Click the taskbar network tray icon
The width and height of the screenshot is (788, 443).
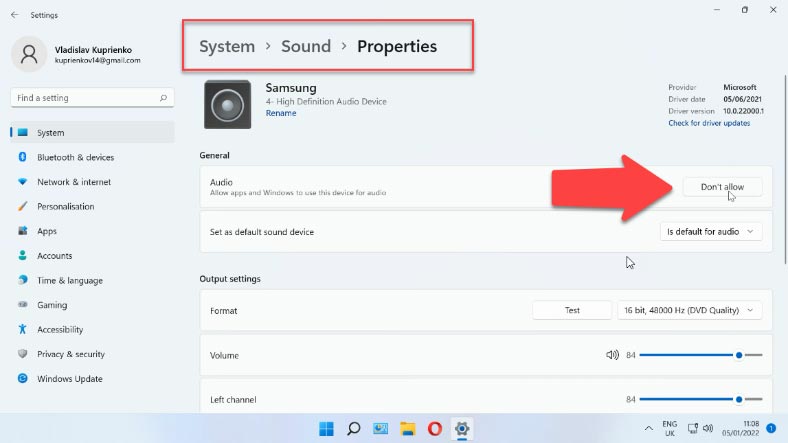(x=693, y=428)
